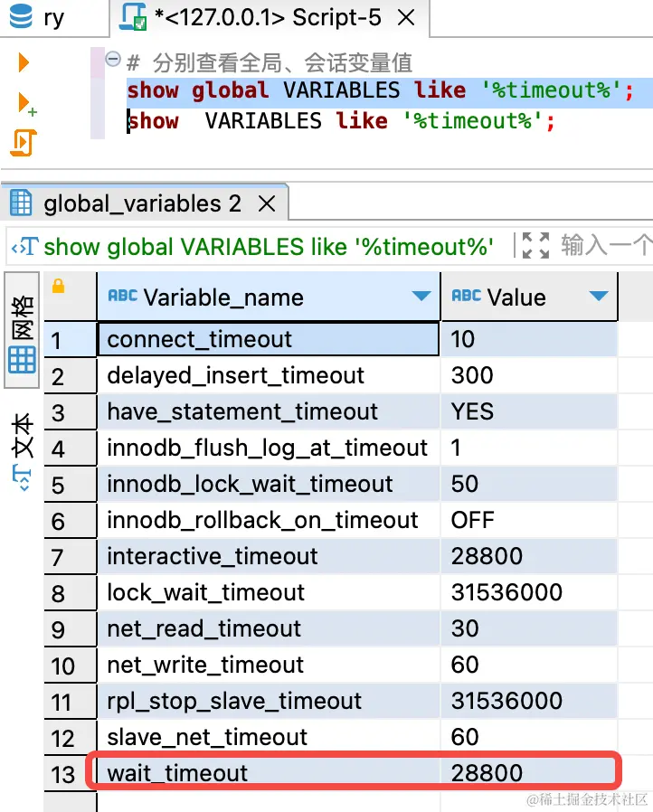Select the innodb_flush_log_at_timeout cell
Viewport: 653px width, 812px height.
[x=269, y=448]
